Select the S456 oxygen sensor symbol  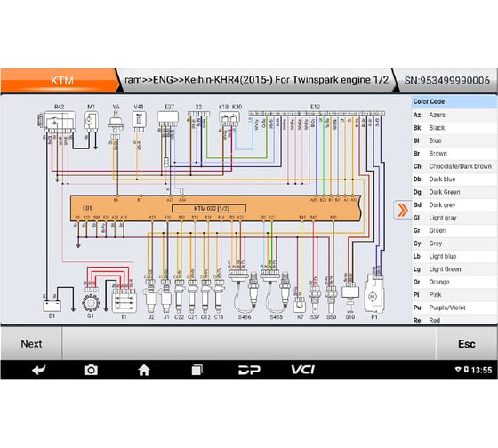(x=245, y=292)
